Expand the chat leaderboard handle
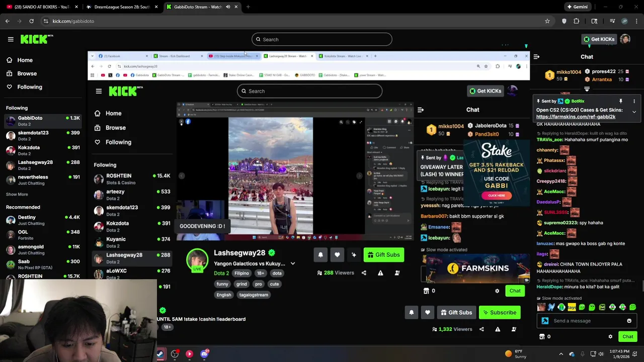Image resolution: width=644 pixels, height=362 pixels. point(587,89)
